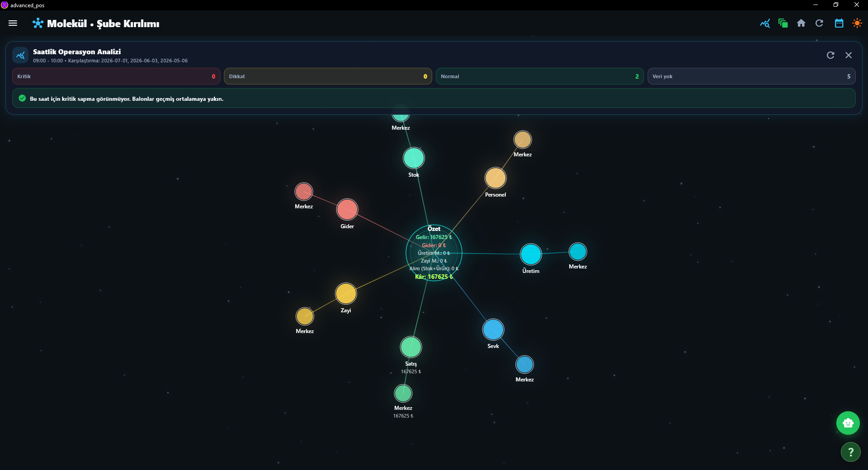The width and height of the screenshot is (868, 470).
Task: Click the Merkez node attached to Üretim
Action: (x=578, y=252)
